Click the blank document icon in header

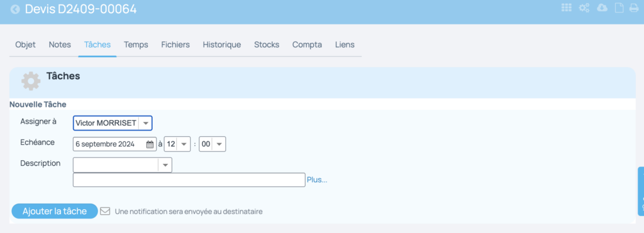(x=619, y=8)
